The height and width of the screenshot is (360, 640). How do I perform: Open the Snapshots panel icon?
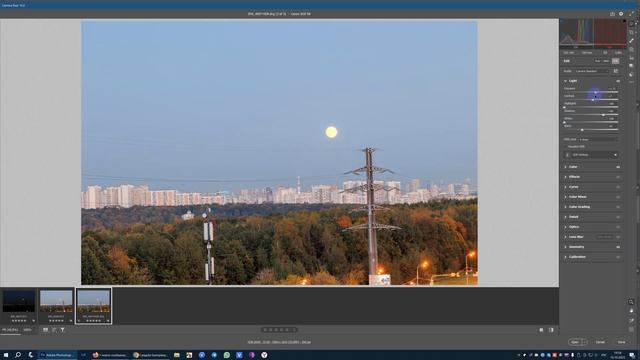click(631, 66)
